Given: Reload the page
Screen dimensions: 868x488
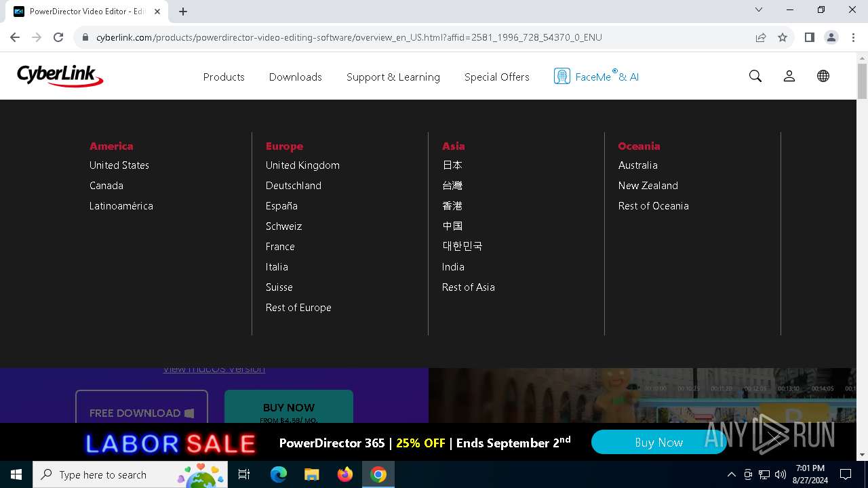Looking at the screenshot, I should 58,37.
